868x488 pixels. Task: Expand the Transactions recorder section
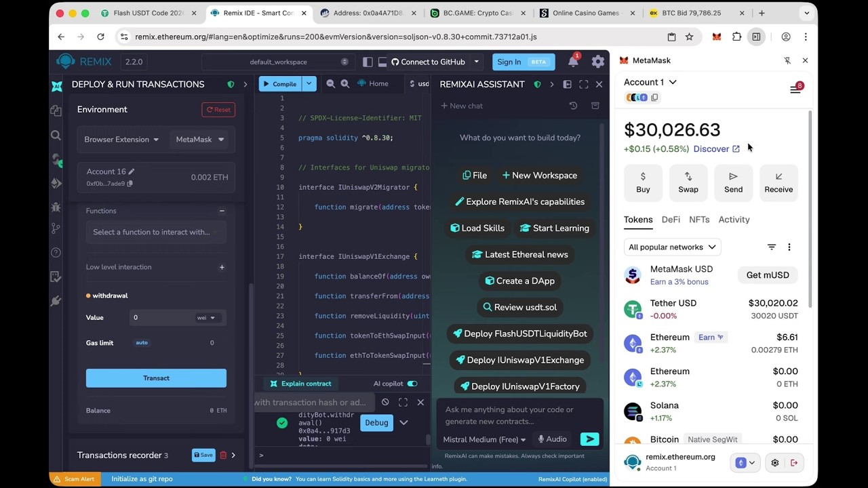(233, 455)
